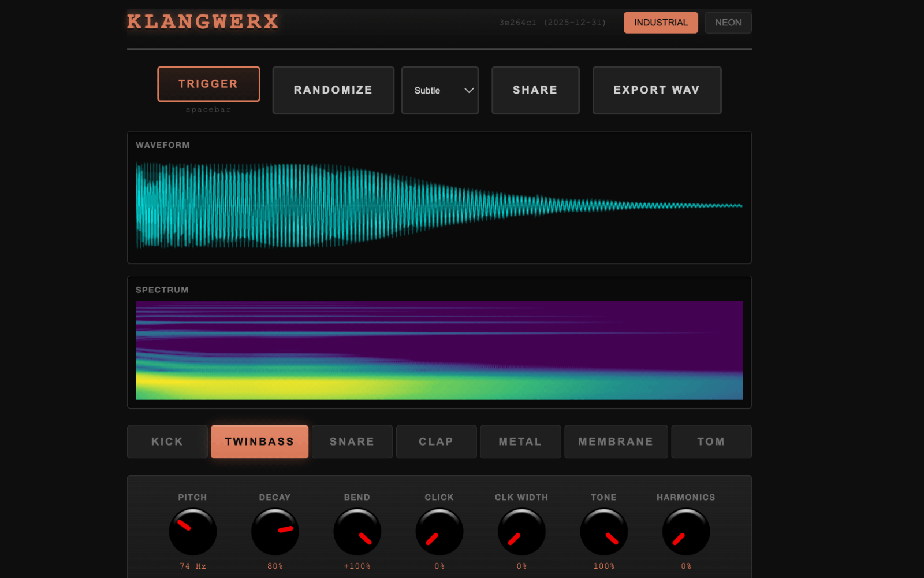Share the current sound
The height and width of the screenshot is (578, 924).
coord(535,90)
